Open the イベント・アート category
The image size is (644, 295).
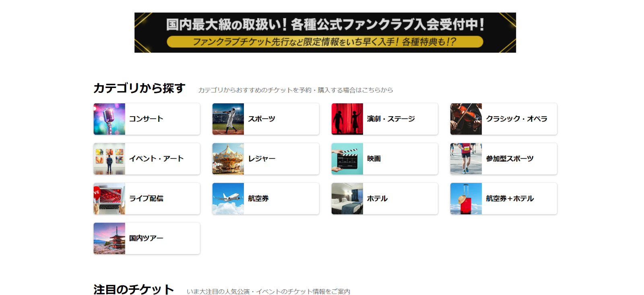[x=156, y=159]
